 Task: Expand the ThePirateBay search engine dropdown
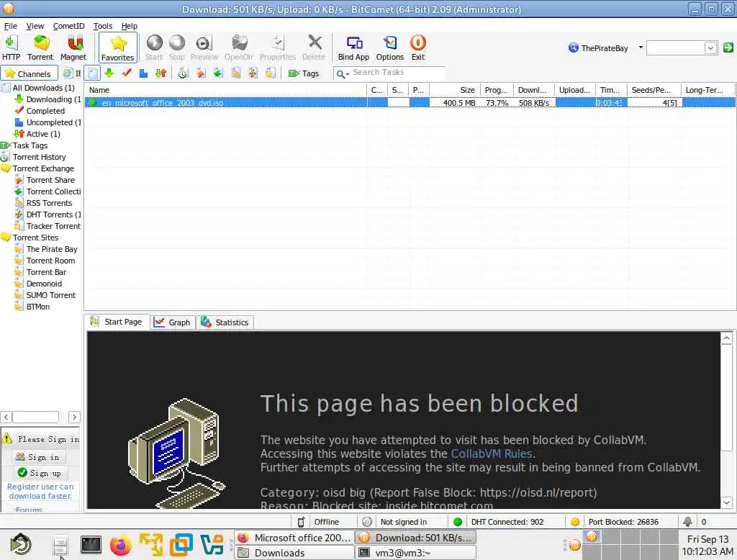[x=641, y=48]
